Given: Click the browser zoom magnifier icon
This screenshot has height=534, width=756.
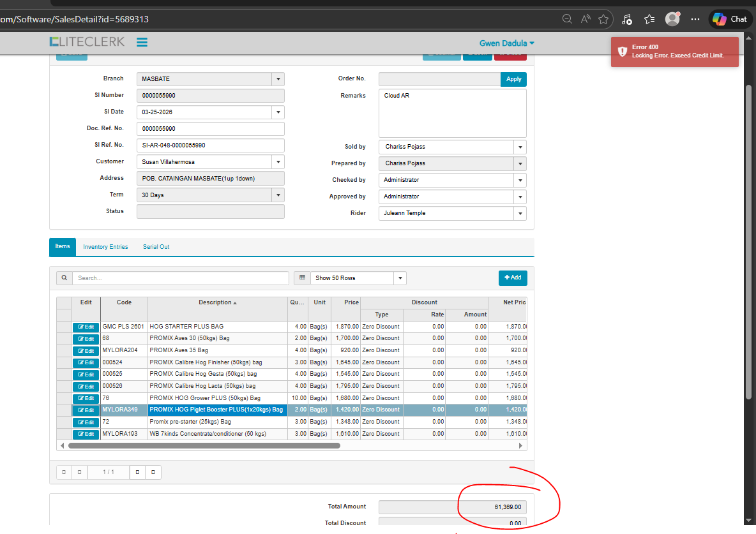Looking at the screenshot, I should [566, 19].
